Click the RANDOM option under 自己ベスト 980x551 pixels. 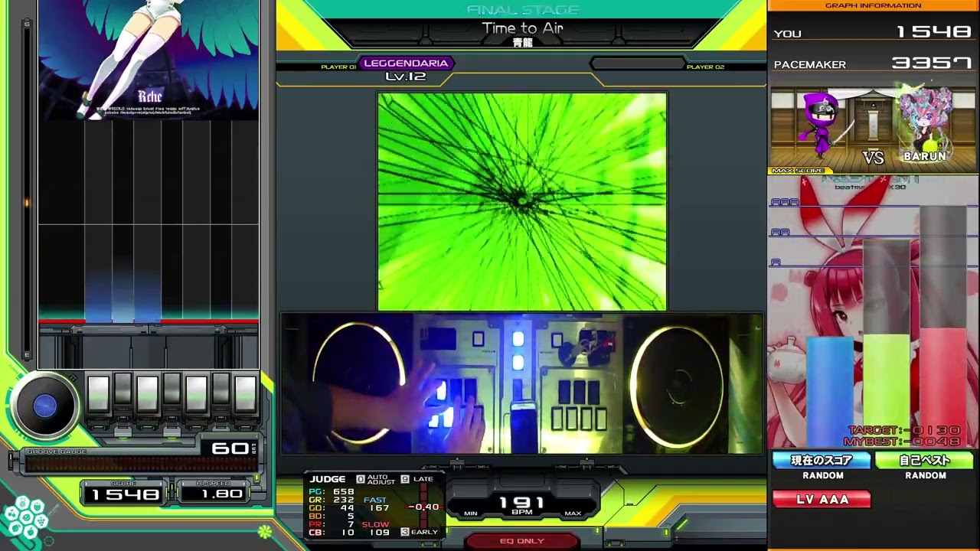click(x=926, y=476)
